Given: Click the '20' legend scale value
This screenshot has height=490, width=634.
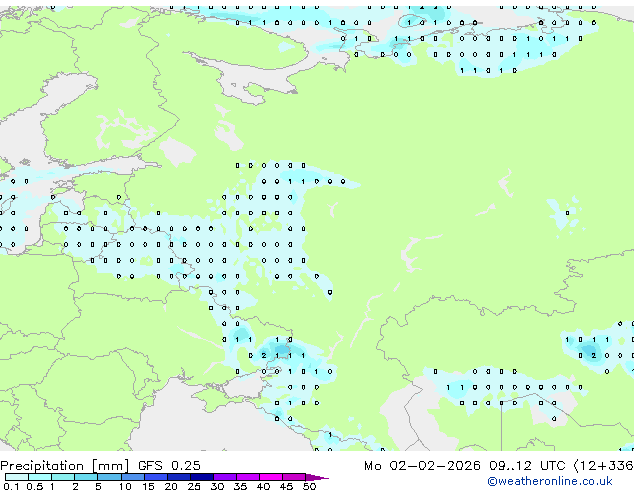Looking at the screenshot, I should tap(171, 486).
